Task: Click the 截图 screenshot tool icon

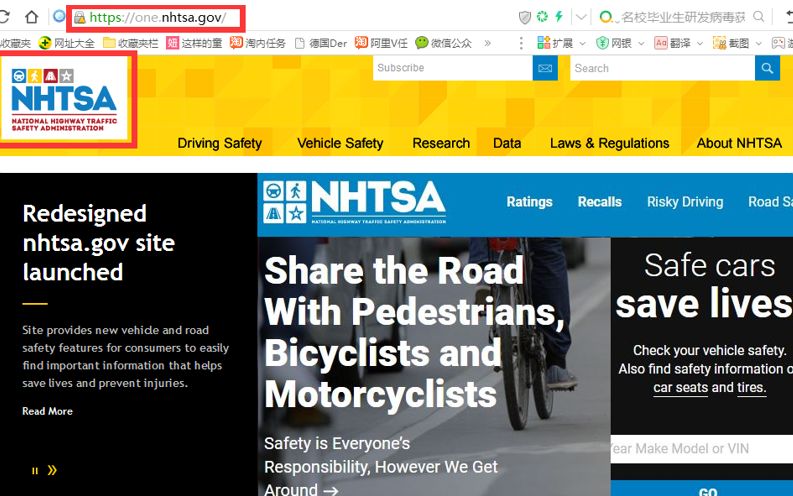Action: point(719,43)
